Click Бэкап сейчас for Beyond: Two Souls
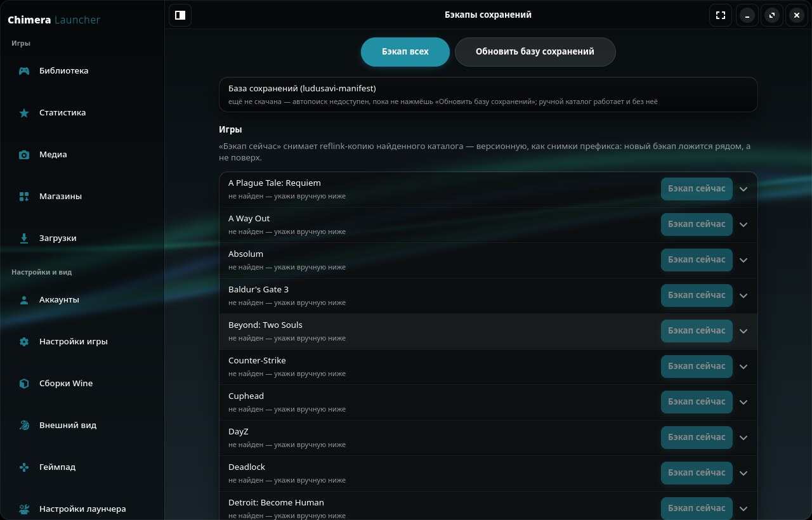Image resolution: width=812 pixels, height=520 pixels. tap(697, 331)
